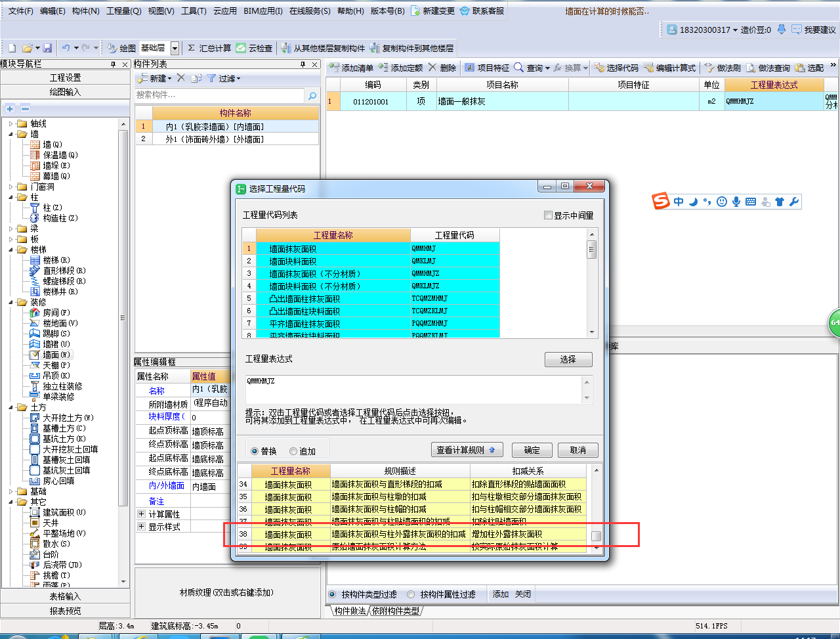Click 关闭 link in filter bar
840x639 pixels.
523,594
